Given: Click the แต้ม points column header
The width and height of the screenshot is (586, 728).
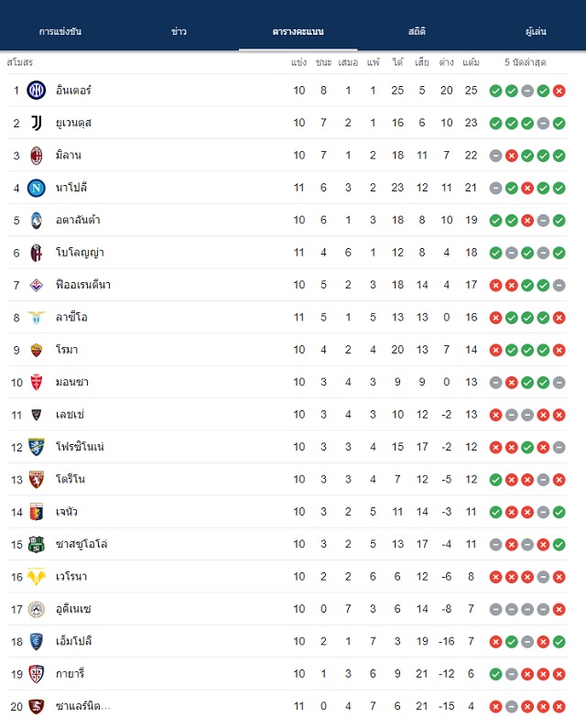Looking at the screenshot, I should (x=471, y=62).
